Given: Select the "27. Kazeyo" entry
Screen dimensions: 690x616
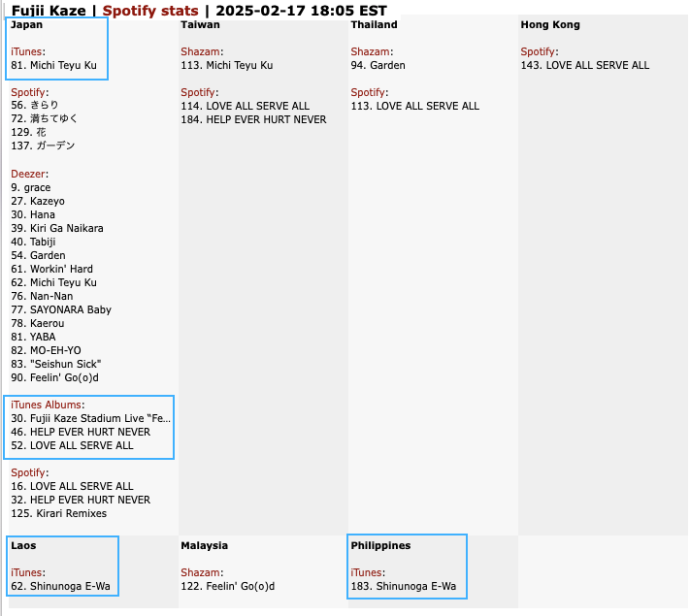Looking at the screenshot, I should click(38, 201).
